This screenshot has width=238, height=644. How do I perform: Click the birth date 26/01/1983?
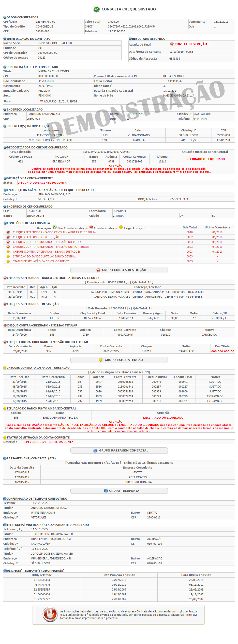(x=46, y=86)
